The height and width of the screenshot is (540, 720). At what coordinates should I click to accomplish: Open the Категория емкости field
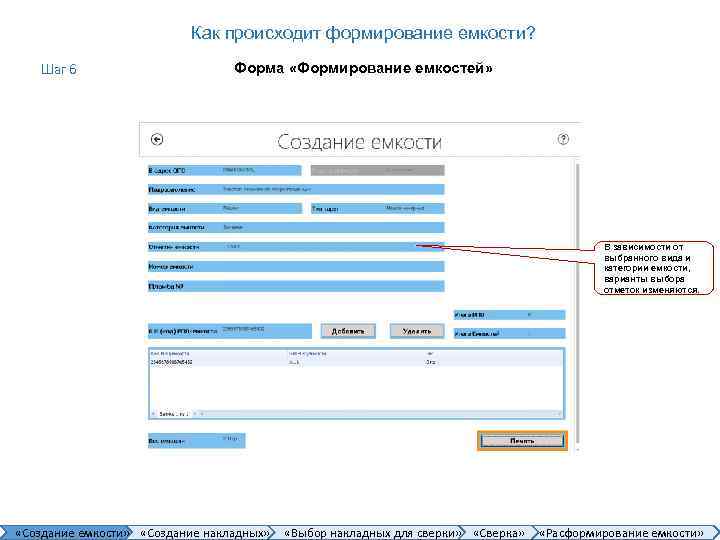click(296, 228)
